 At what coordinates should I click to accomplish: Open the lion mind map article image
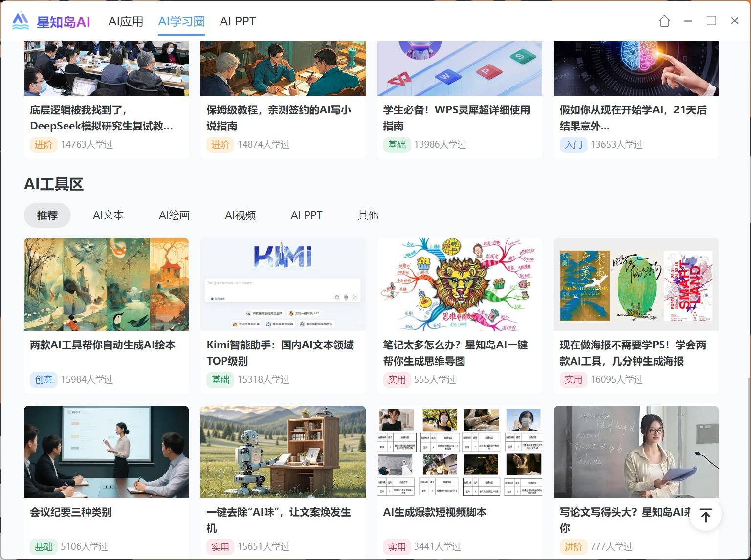pos(459,284)
